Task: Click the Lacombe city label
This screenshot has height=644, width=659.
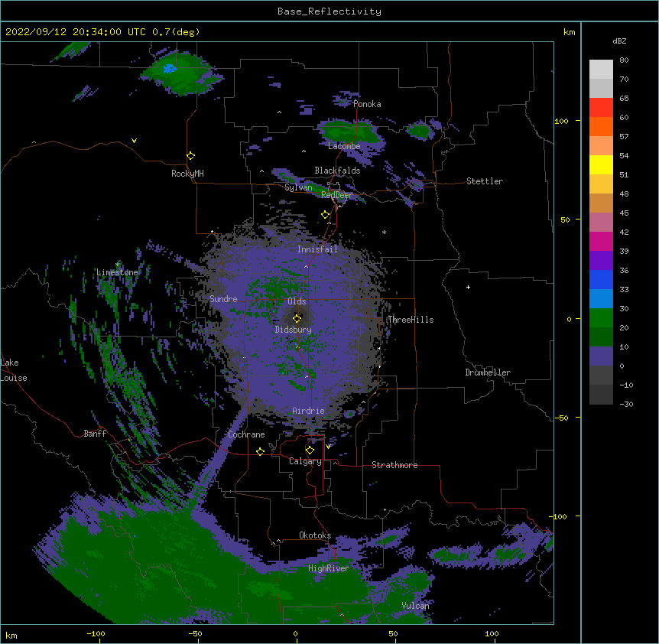Action: [x=344, y=146]
